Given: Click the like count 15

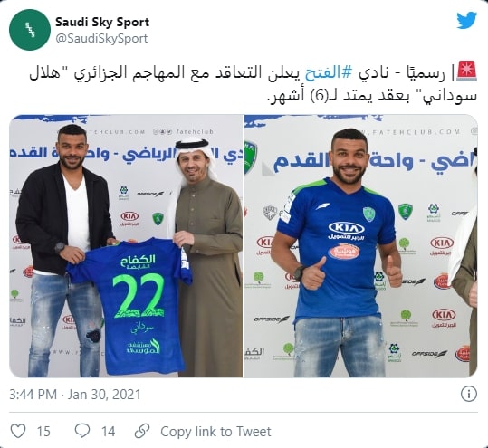Looking at the screenshot, I should coord(43,432).
